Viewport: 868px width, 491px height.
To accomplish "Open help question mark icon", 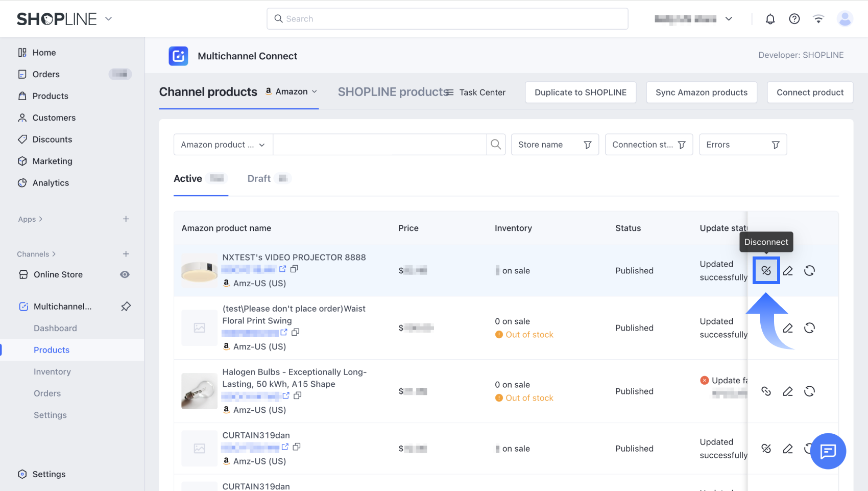I will pos(794,19).
